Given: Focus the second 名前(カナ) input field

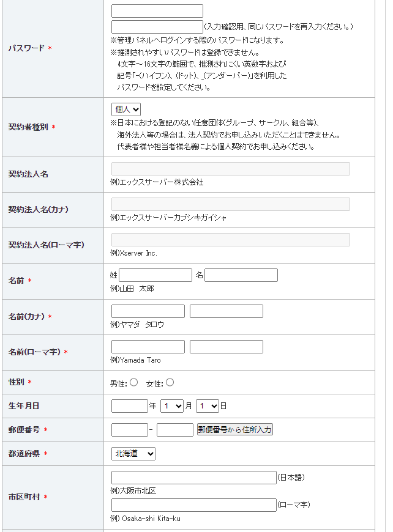Looking at the screenshot, I should [226, 311].
